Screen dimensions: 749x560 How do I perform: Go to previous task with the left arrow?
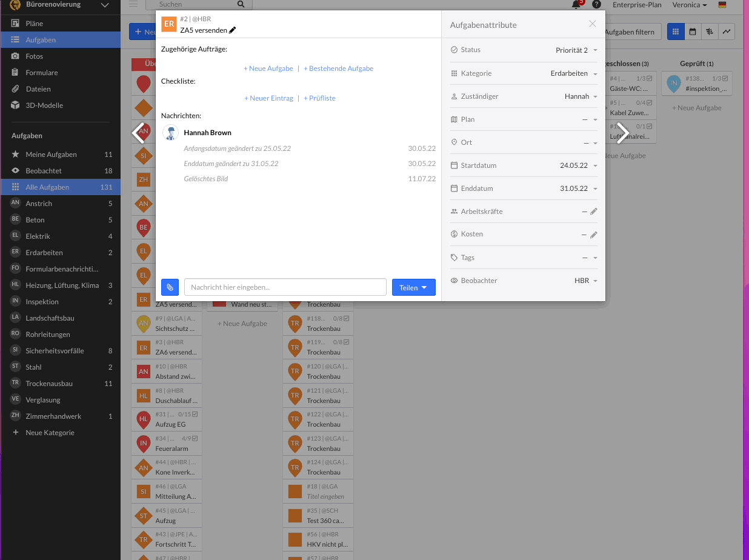(139, 132)
